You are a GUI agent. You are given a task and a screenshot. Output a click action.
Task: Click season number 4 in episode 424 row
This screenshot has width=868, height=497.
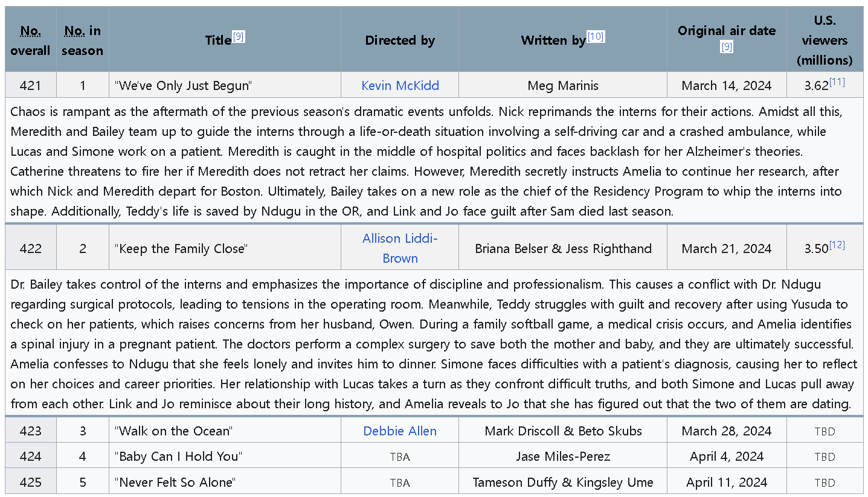(83, 457)
